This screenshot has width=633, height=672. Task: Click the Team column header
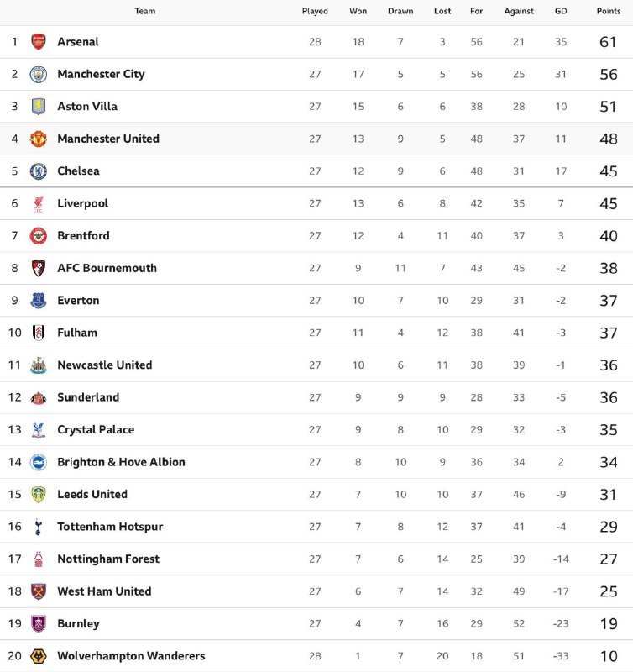[x=145, y=11]
